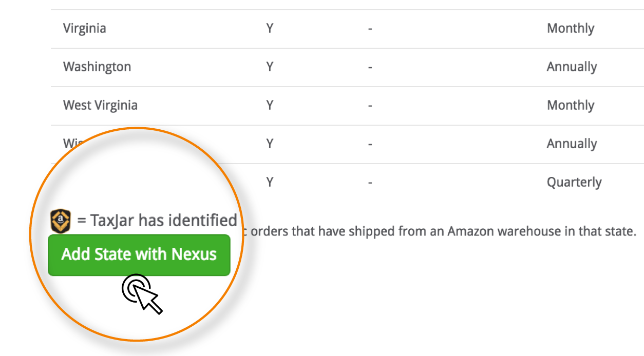
Task: Click the Monthly frequency for West Virginia
Action: pyautogui.click(x=571, y=106)
